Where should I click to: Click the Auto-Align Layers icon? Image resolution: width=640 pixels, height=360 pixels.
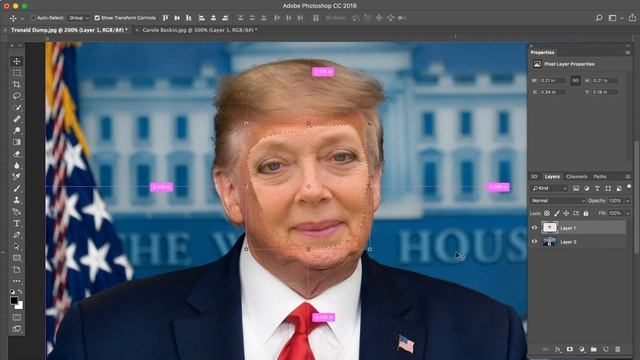tap(316, 18)
